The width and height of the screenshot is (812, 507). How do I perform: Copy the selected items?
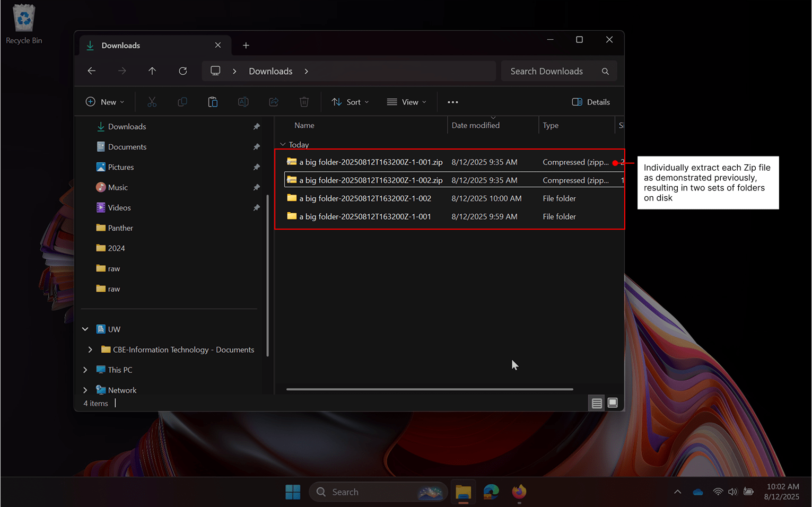(x=182, y=101)
